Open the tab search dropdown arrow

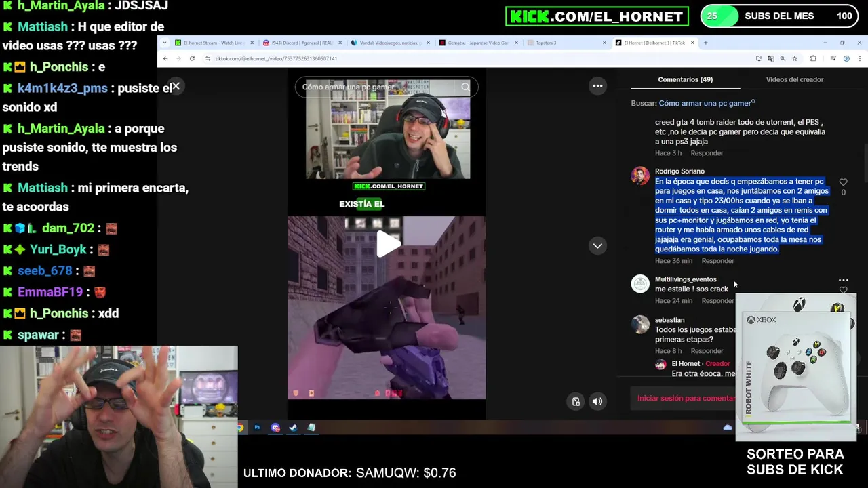165,43
